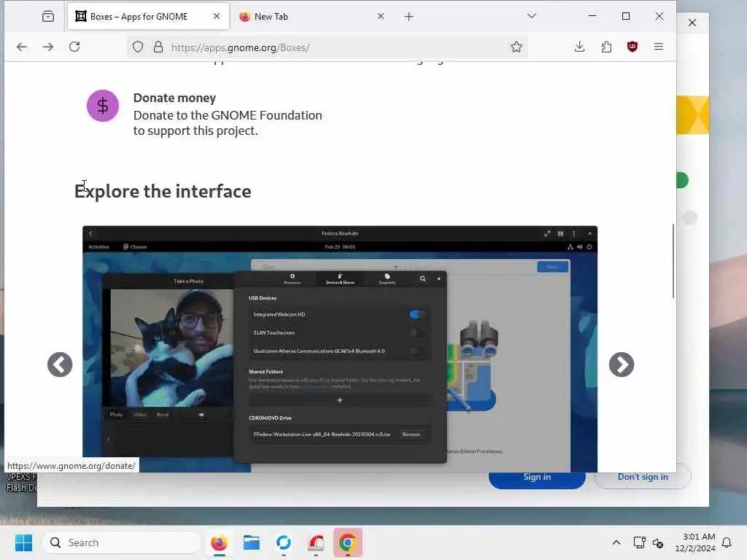Open the Windows Start menu

pos(23,542)
